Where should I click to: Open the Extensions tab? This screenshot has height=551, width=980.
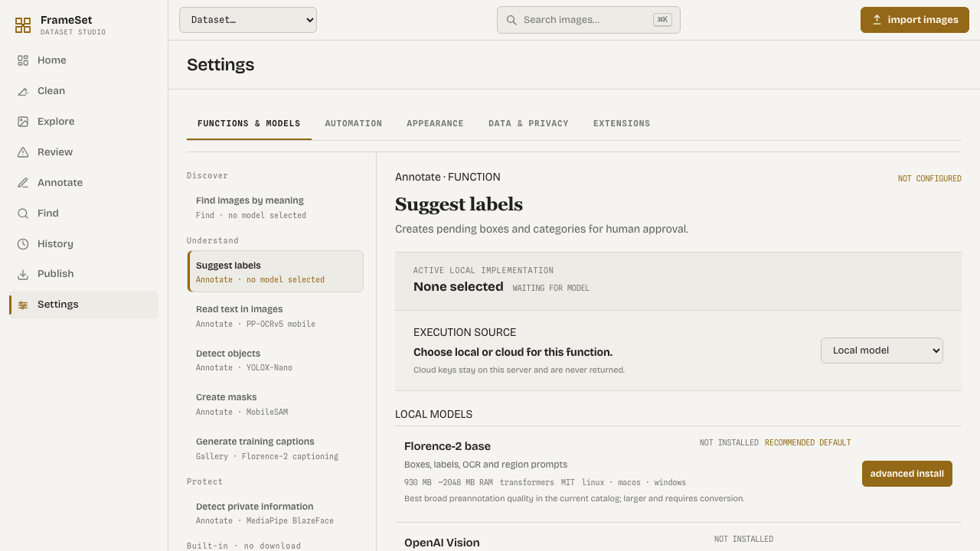622,123
